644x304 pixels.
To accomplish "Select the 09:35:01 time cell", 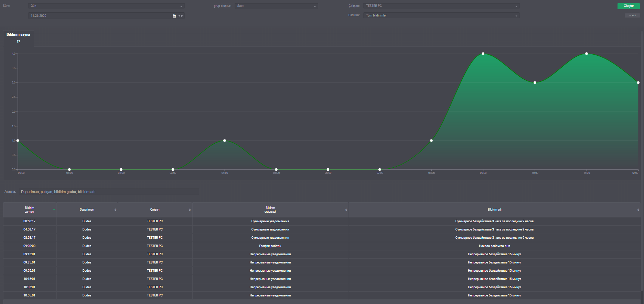I will pyautogui.click(x=30, y=262).
